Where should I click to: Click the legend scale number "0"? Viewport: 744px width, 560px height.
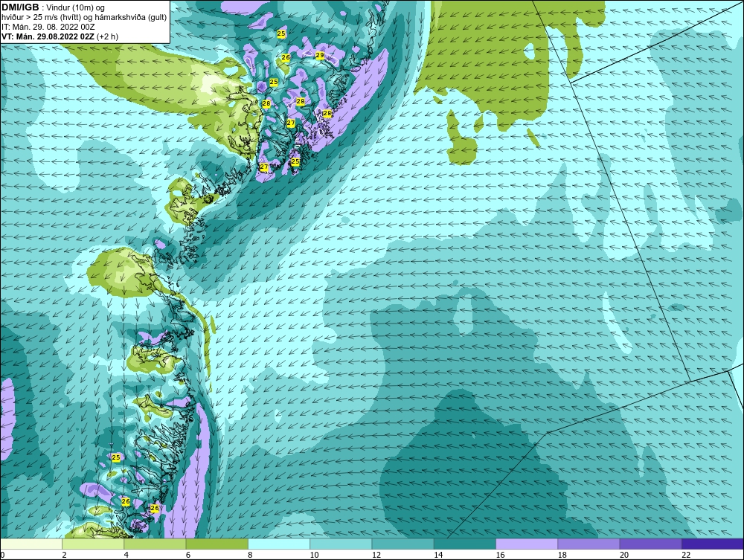2,555
